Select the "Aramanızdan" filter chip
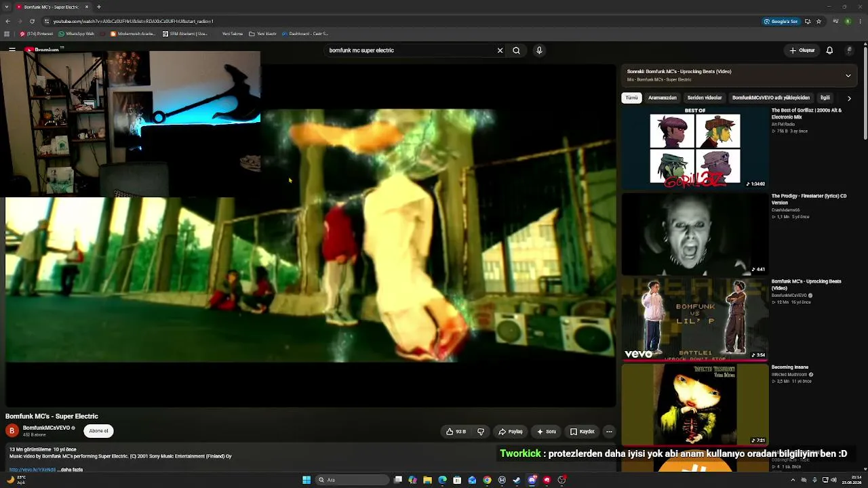The width and height of the screenshot is (868, 488). (663, 98)
